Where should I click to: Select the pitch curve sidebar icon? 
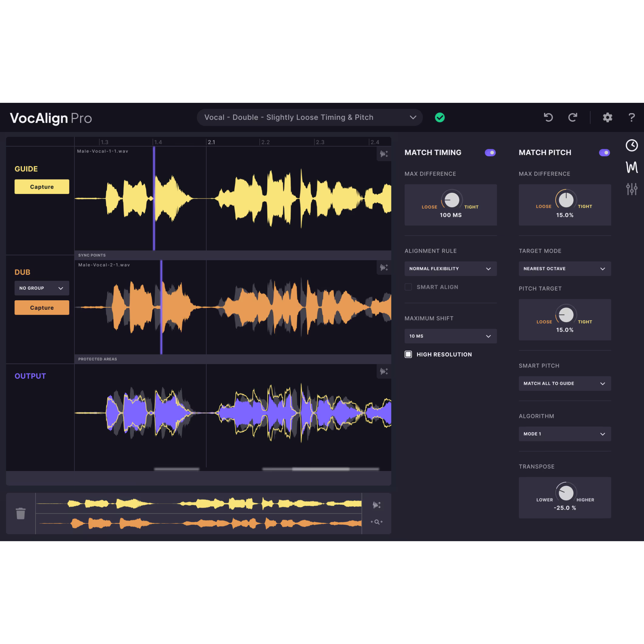coord(632,168)
